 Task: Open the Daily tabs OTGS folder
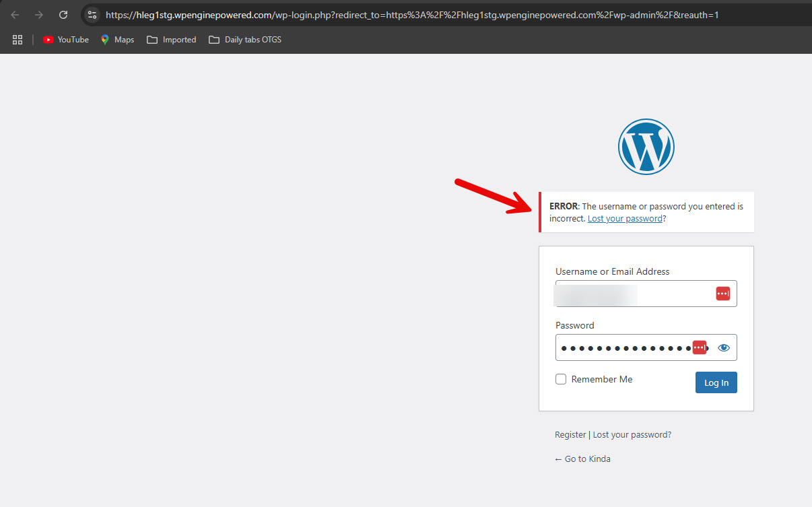click(245, 40)
